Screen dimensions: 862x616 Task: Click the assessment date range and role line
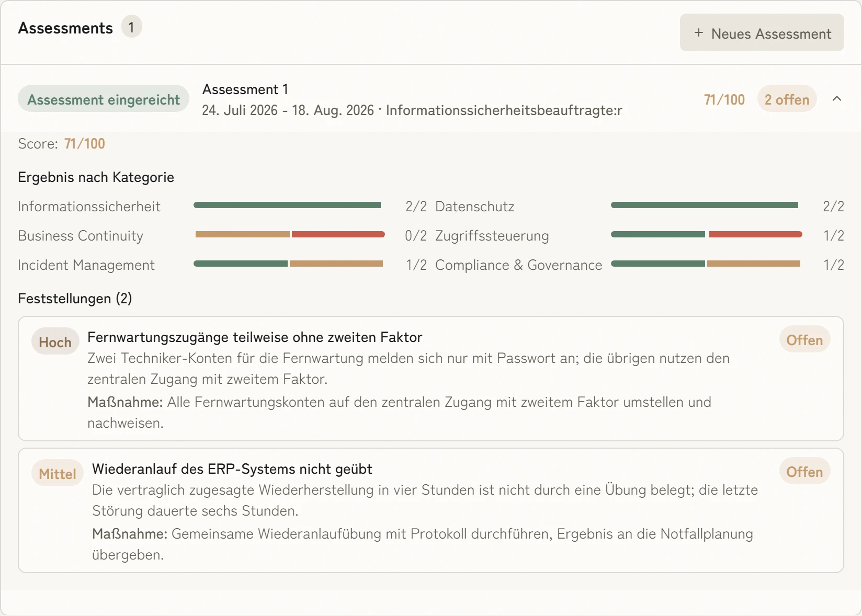412,110
